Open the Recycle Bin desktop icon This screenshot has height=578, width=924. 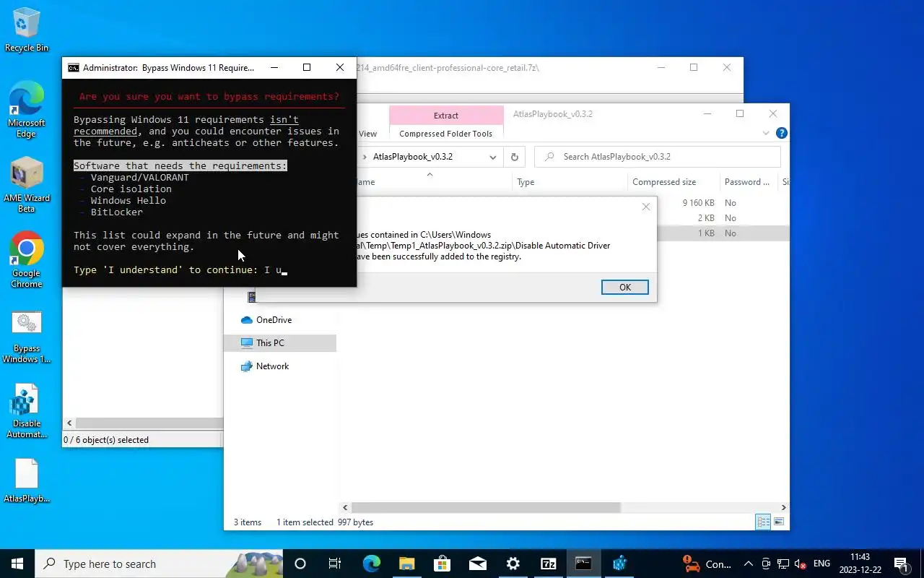(x=27, y=30)
